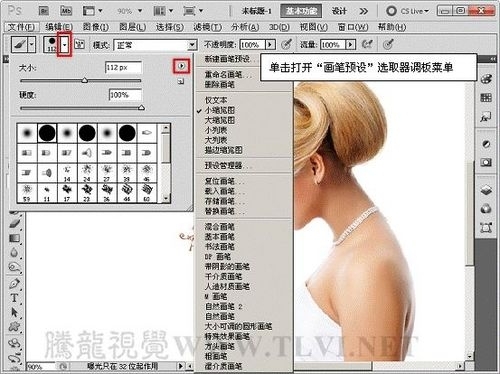Choose 载入画笔 from the menu
This screenshot has width=500, height=374.
[224, 191]
